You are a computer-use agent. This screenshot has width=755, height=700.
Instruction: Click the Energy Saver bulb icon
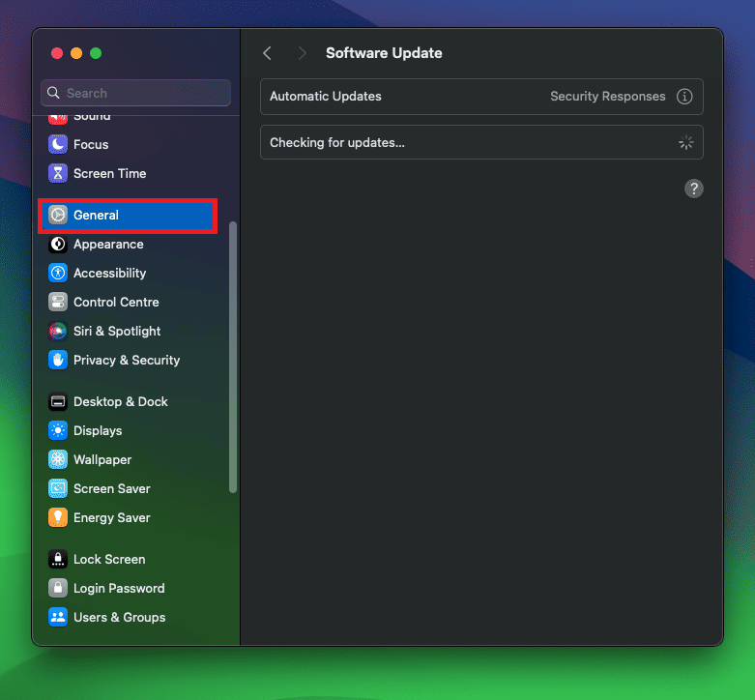click(58, 517)
